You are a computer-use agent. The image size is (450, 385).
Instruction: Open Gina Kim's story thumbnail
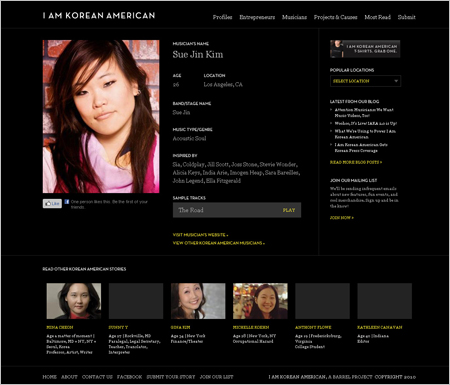(198, 301)
